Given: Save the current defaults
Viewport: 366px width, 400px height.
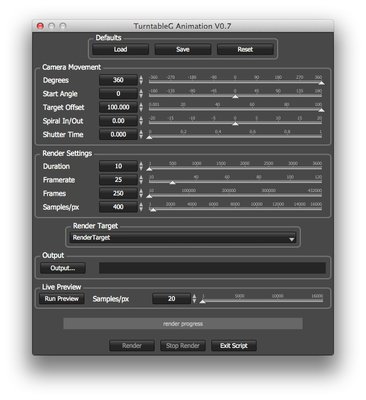Looking at the screenshot, I should point(183,49).
